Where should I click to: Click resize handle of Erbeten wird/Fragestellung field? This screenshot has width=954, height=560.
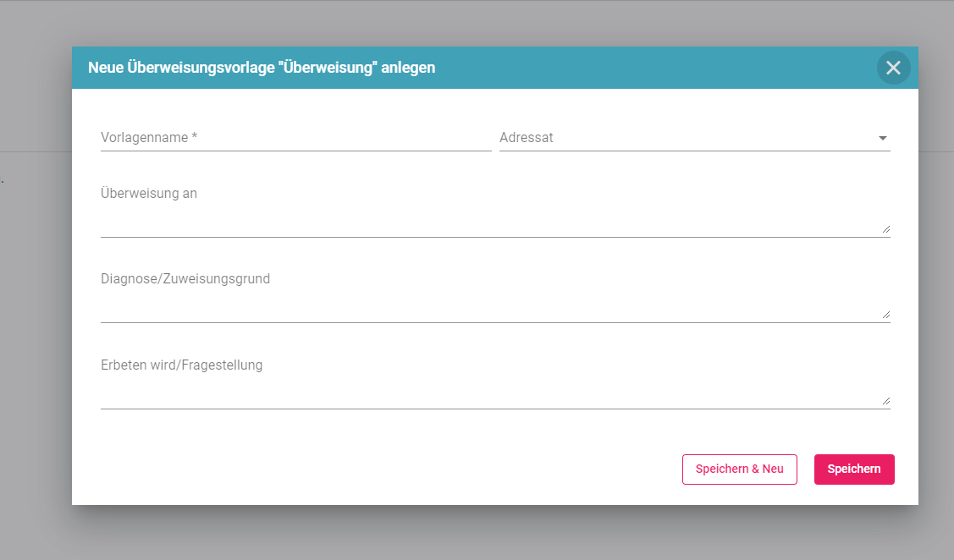(885, 400)
